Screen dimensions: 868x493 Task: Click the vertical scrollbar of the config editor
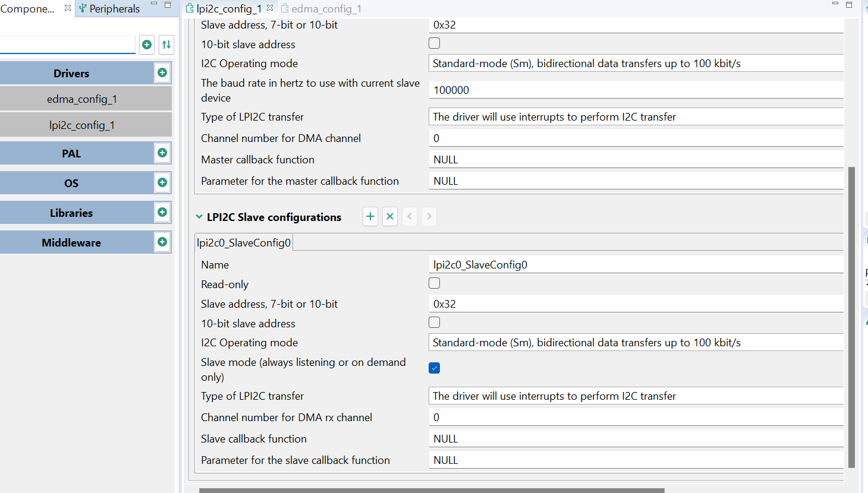[x=851, y=317]
